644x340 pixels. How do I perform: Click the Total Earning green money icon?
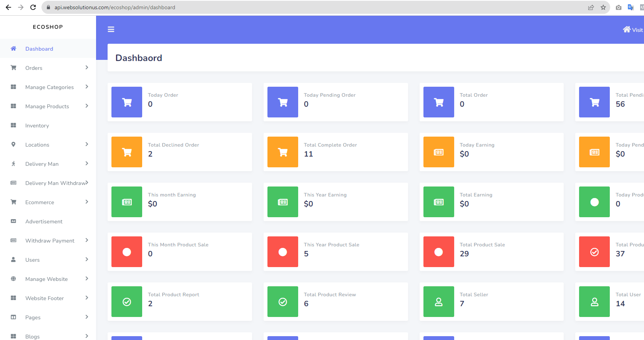(x=439, y=202)
